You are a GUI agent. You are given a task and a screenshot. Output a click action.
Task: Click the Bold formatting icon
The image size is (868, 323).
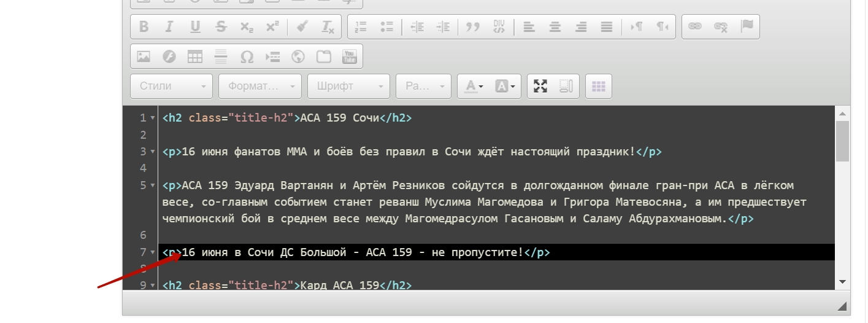[x=144, y=27]
